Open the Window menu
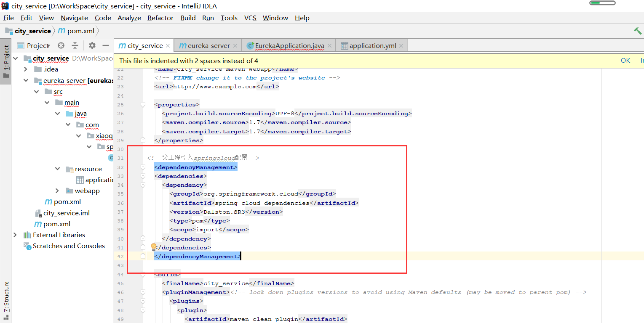Screen dimensions: 644x323 coord(275,18)
